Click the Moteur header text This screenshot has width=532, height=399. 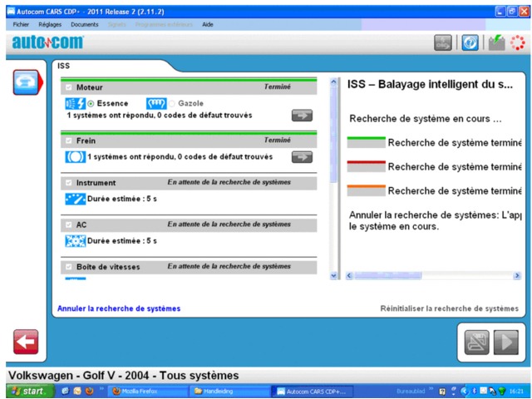point(90,87)
